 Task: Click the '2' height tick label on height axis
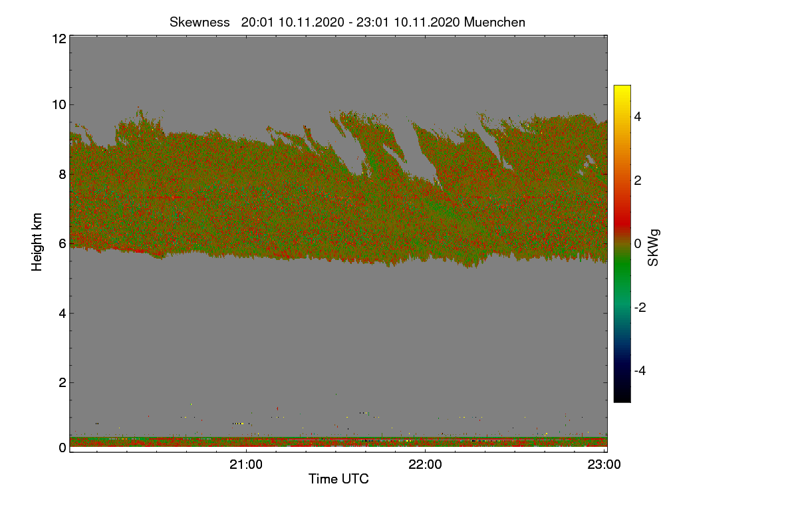[62, 382]
